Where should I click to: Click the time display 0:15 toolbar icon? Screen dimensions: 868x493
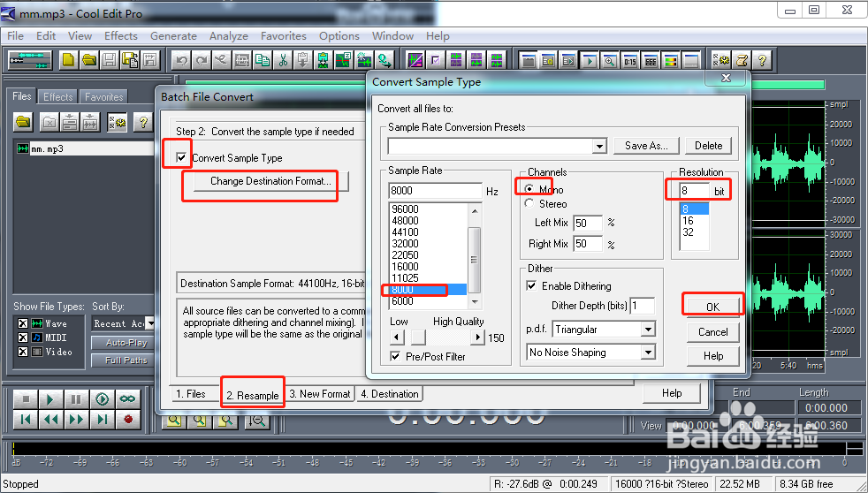[x=630, y=60]
